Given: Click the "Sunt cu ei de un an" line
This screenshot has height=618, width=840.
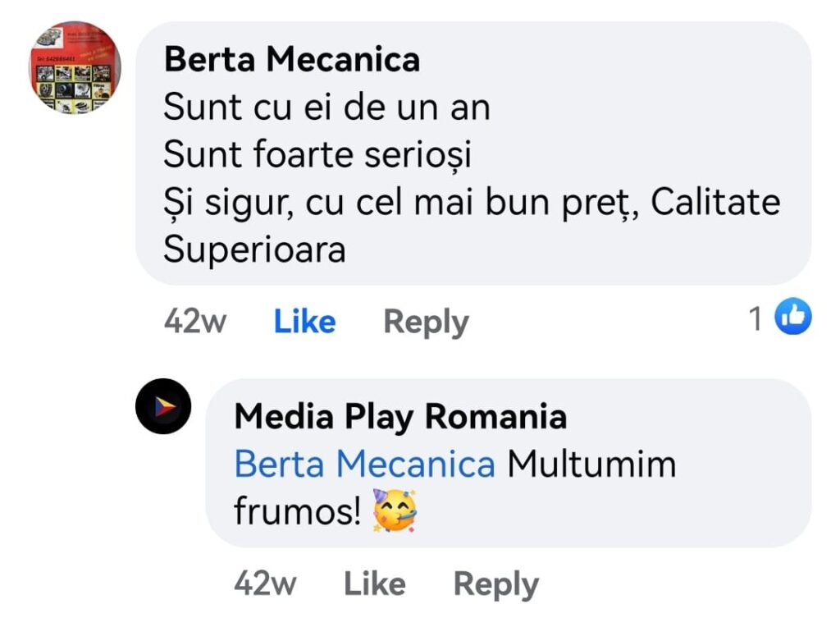Looking at the screenshot, I should tap(326, 107).
